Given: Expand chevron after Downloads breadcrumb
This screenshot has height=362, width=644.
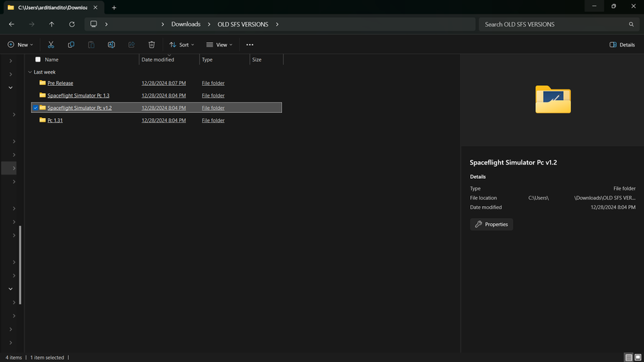Looking at the screenshot, I should point(209,24).
